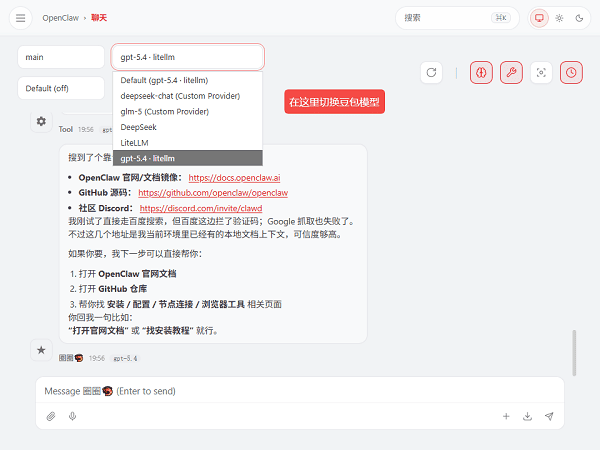
Task: Start voice input with microphone icon
Action: pyautogui.click(x=72, y=416)
